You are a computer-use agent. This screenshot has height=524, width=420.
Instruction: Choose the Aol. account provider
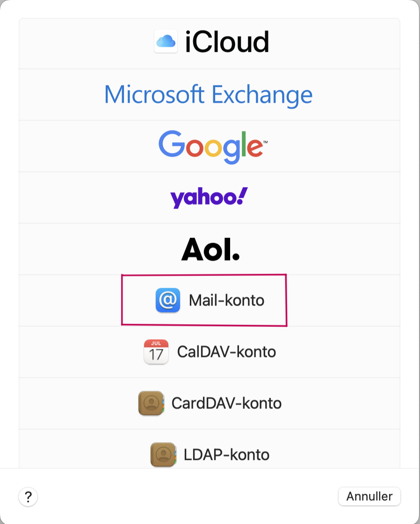(x=210, y=249)
